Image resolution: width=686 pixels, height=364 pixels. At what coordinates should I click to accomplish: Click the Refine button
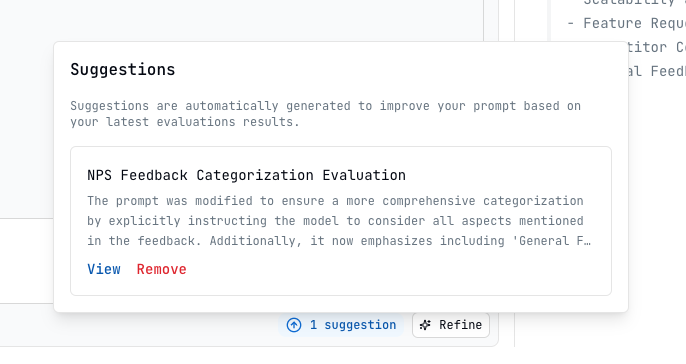pyautogui.click(x=451, y=325)
